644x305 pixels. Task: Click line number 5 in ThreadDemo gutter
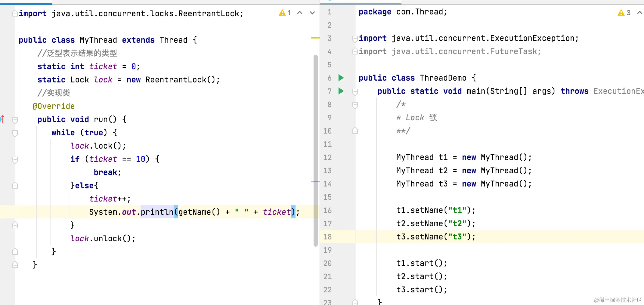tap(330, 65)
